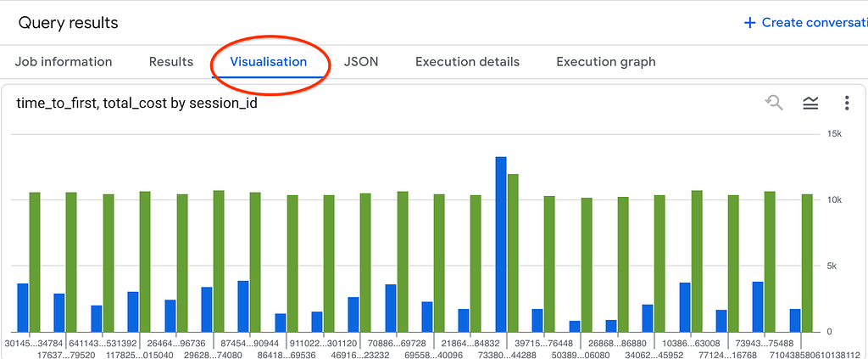Switch to the Execution details tab
Viewport: 868px width, 359px height.
point(467,61)
